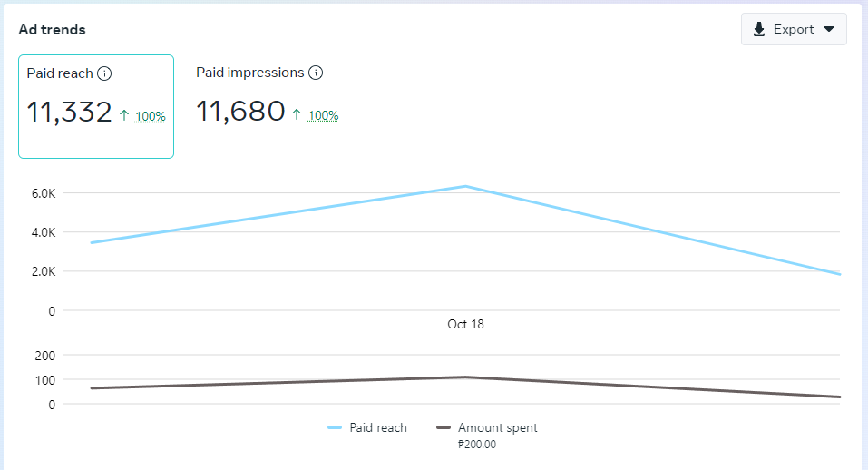Click the 11,332 paid reach value
Viewport: 868px width, 470px height.
pyautogui.click(x=69, y=113)
